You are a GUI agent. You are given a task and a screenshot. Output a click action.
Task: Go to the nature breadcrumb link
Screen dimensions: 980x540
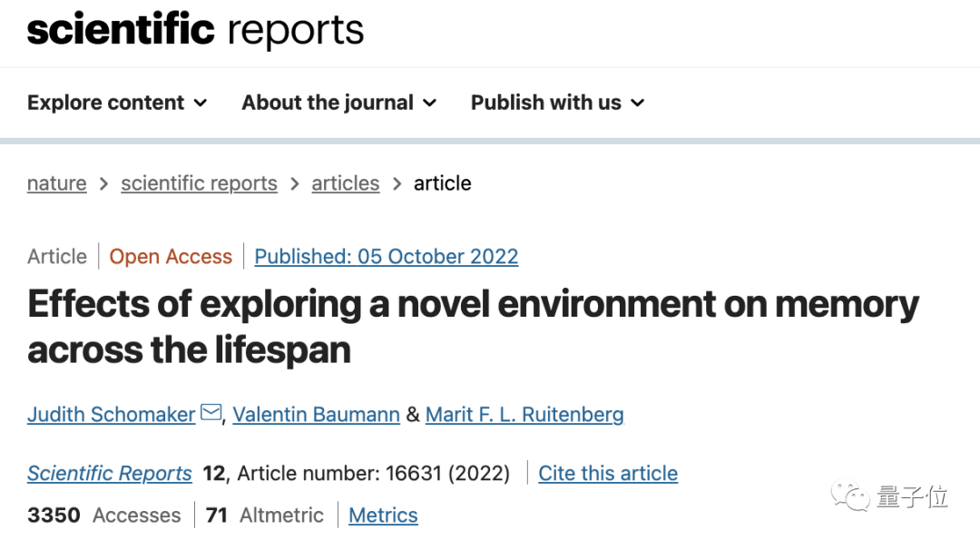pos(57,183)
